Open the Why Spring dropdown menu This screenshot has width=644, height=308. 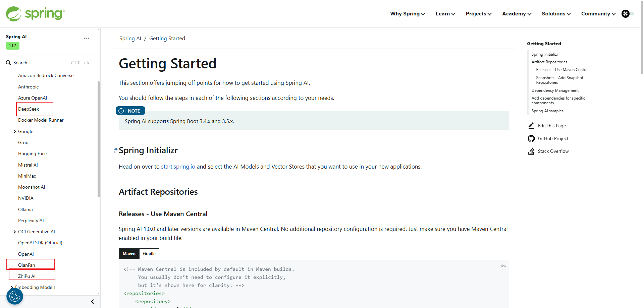click(408, 14)
